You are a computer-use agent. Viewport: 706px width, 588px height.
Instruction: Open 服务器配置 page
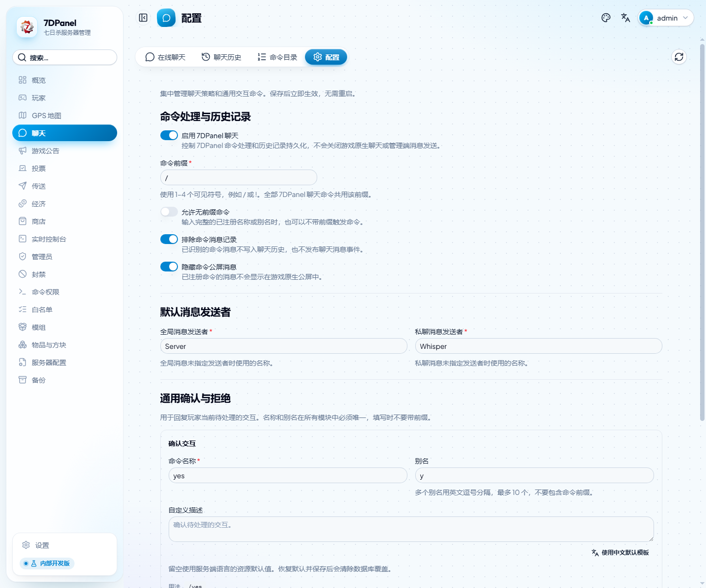click(x=65, y=363)
